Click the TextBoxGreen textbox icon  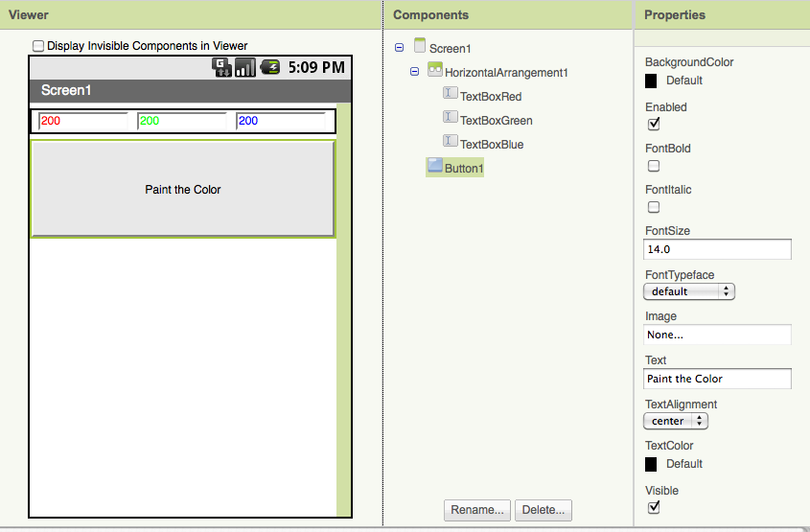pos(451,118)
